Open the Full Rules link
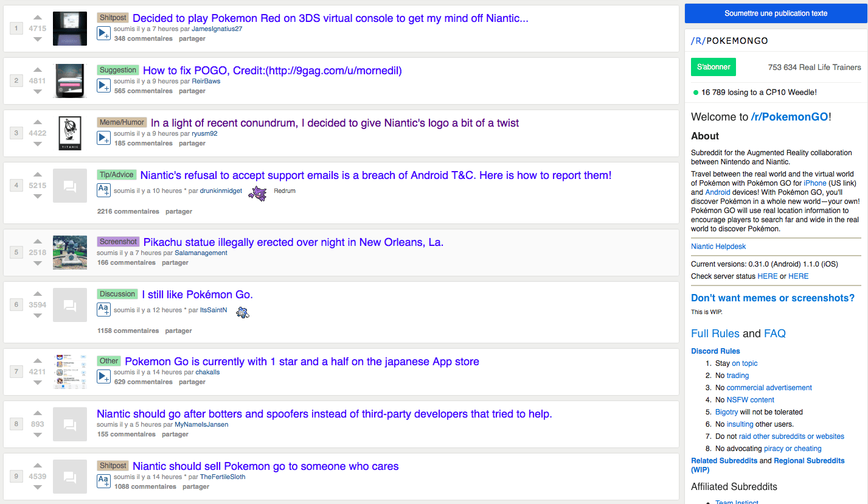The height and width of the screenshot is (504, 868). coord(715,334)
